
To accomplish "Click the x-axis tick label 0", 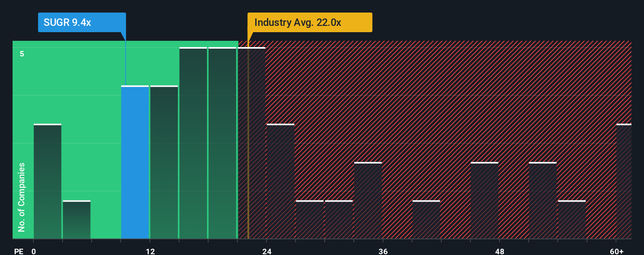I will coord(34,251).
